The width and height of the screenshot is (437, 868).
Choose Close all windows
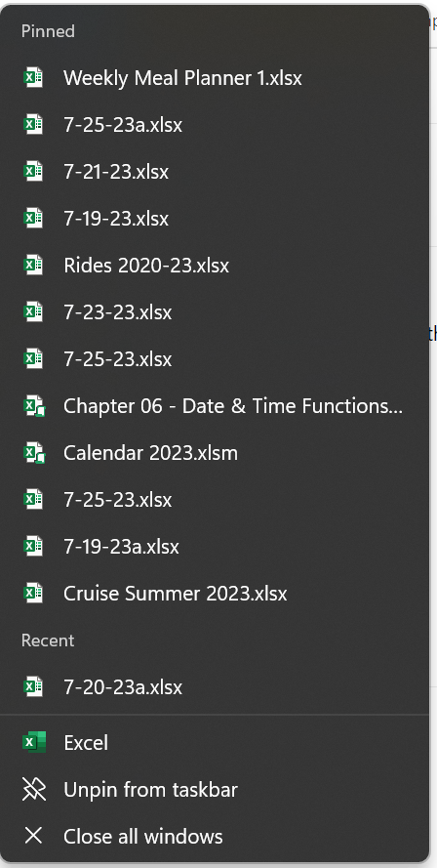point(215,836)
